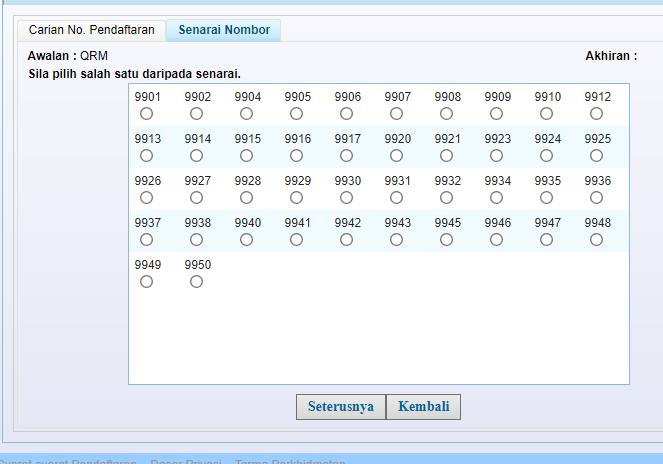Viewport: 663px width, 464px height.
Task: Pick radio button under 9916
Action: point(297,156)
